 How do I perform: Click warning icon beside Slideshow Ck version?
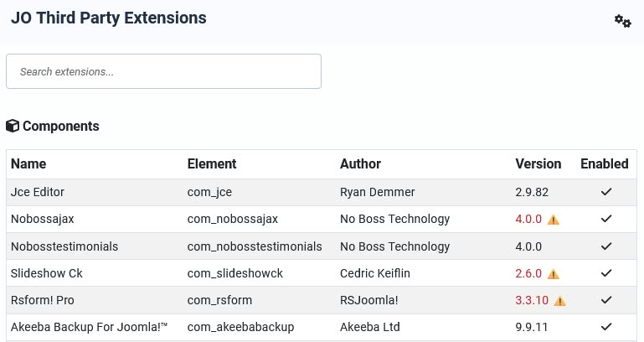click(x=554, y=273)
